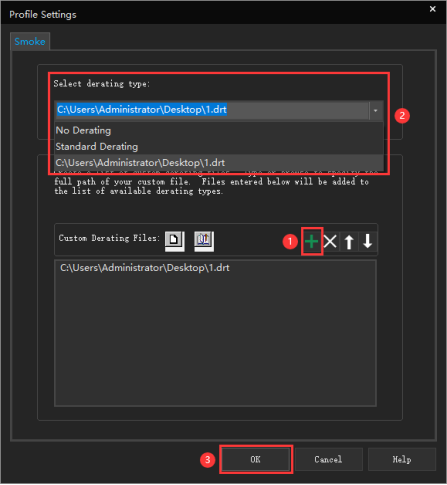Move derating file entry down
Viewport: 447px width, 485px height.
point(368,242)
